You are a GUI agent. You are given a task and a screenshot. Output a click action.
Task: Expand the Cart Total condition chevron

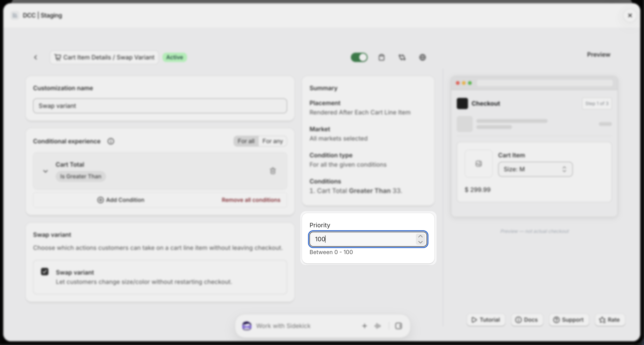tap(45, 171)
